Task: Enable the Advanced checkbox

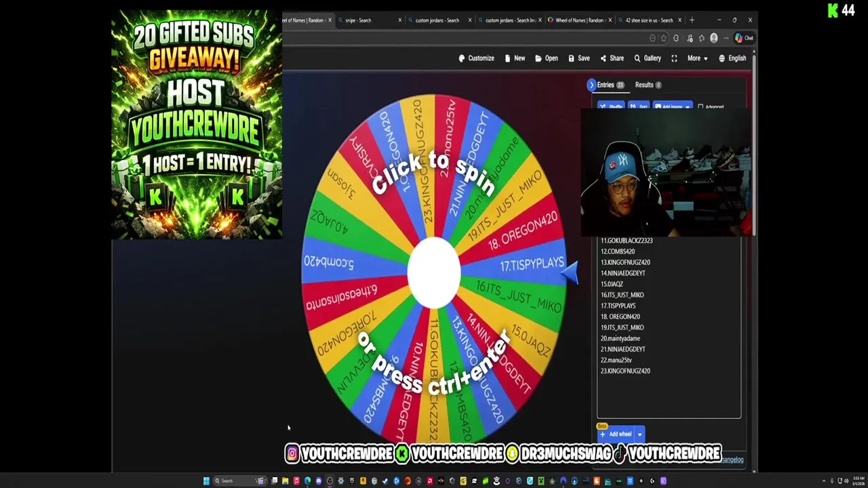Action: 701,106
